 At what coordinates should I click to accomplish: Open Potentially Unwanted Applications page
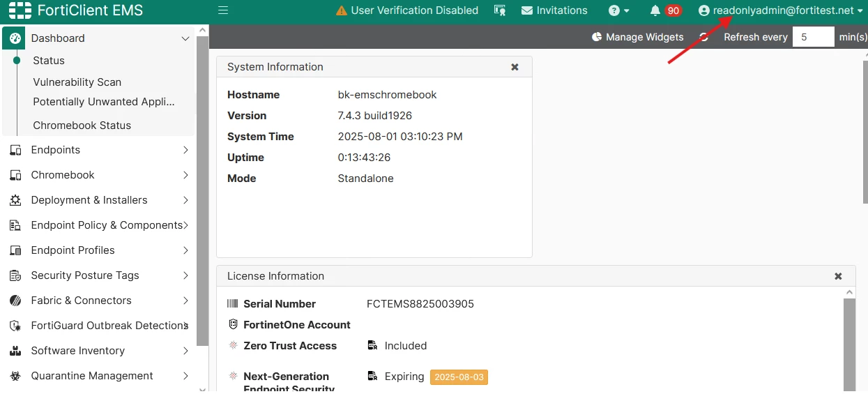(x=104, y=101)
